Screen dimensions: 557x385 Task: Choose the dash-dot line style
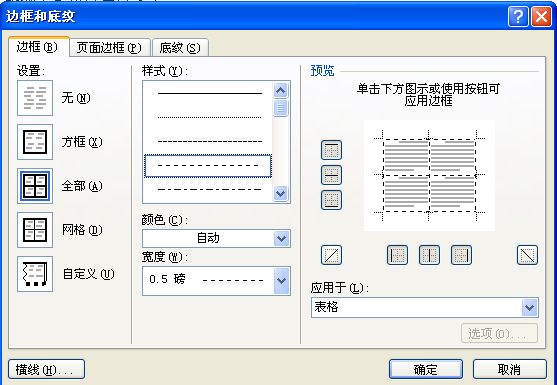[210, 189]
